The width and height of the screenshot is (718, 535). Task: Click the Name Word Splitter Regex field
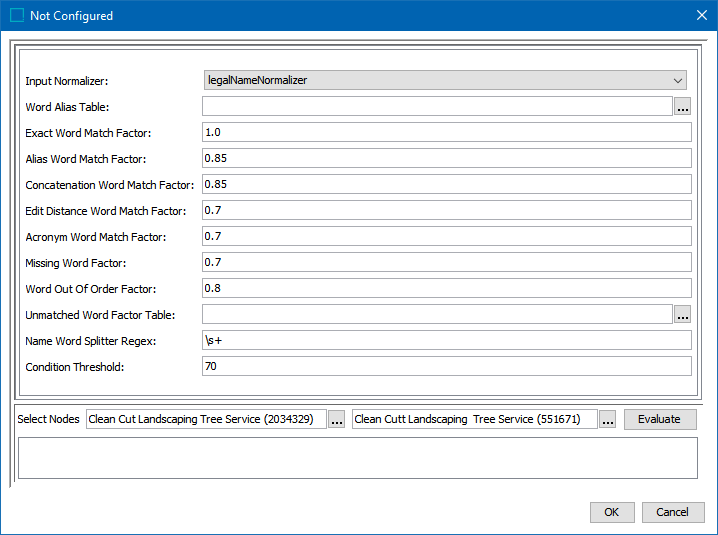pos(446,340)
